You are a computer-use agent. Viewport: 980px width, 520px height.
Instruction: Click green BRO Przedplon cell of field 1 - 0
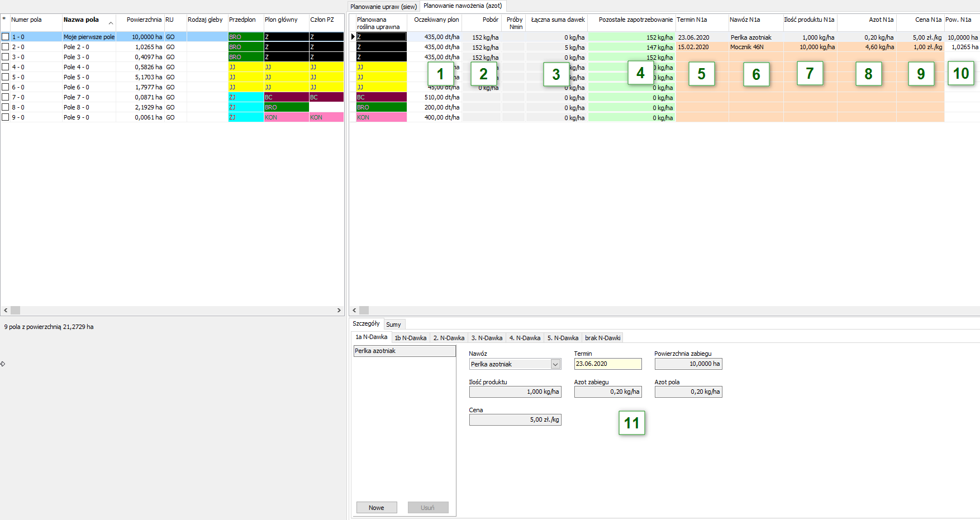point(245,37)
